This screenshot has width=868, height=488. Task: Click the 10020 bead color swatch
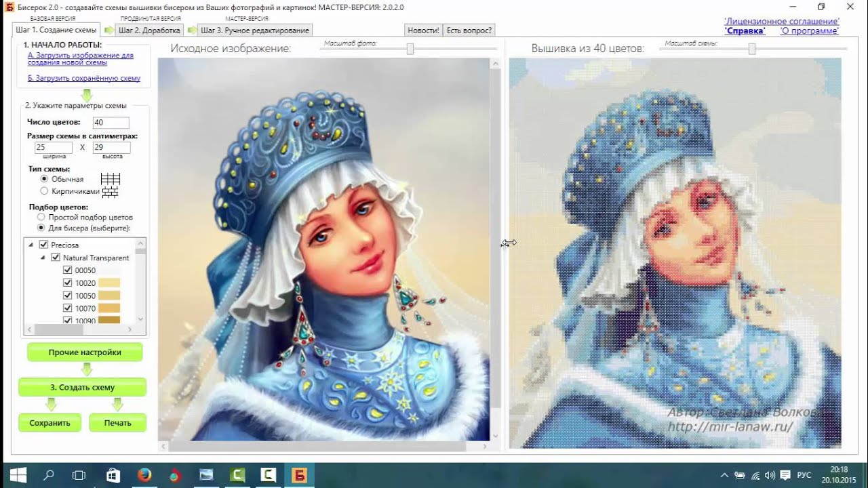(x=109, y=283)
